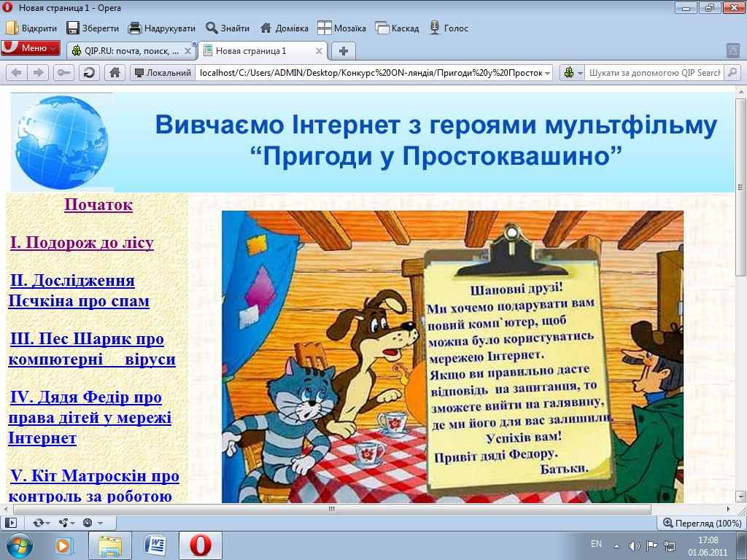The height and width of the screenshot is (560, 747).
Task: Click the volume speaker tray icon
Action: [634, 545]
